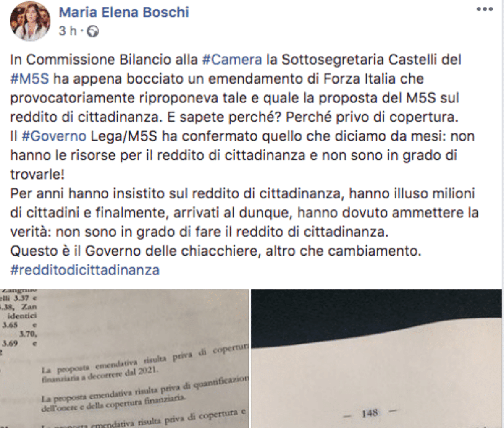Image resolution: width=504 pixels, height=428 pixels.
Task: Open the right photo showing page 148
Action: click(377, 358)
